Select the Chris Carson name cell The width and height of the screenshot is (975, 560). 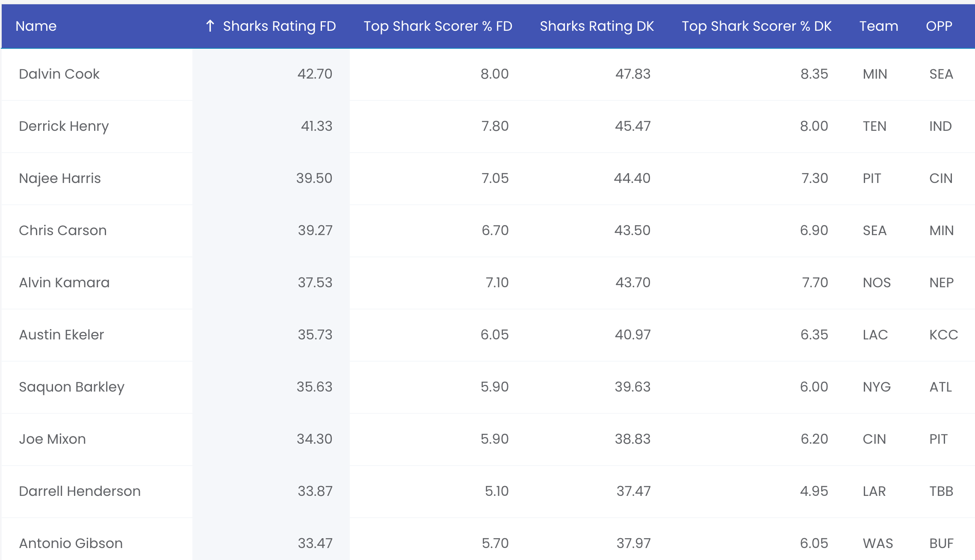pos(63,230)
